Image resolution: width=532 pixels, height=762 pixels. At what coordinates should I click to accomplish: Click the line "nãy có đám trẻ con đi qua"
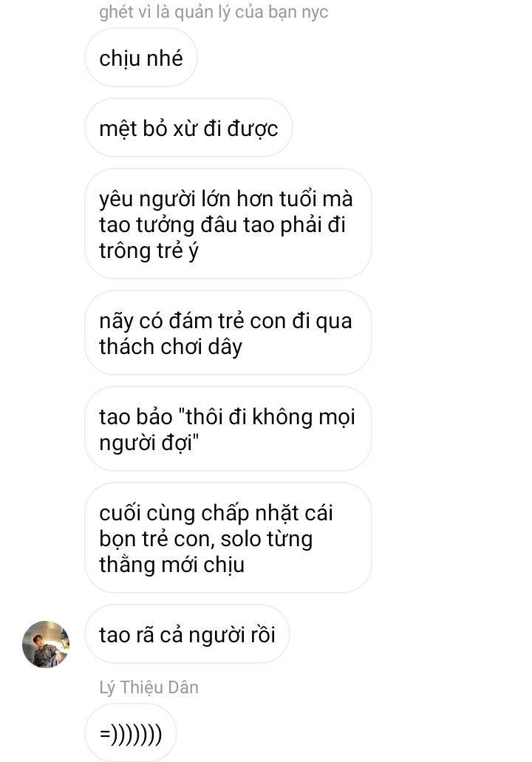(x=225, y=322)
